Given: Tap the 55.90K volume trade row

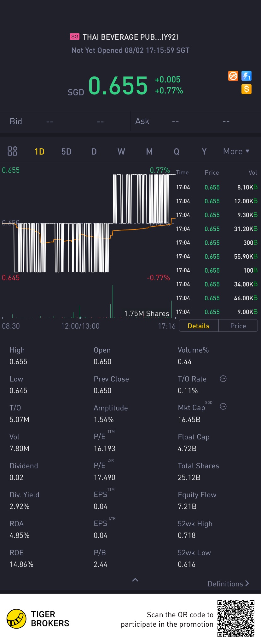Looking at the screenshot, I should (x=217, y=257).
